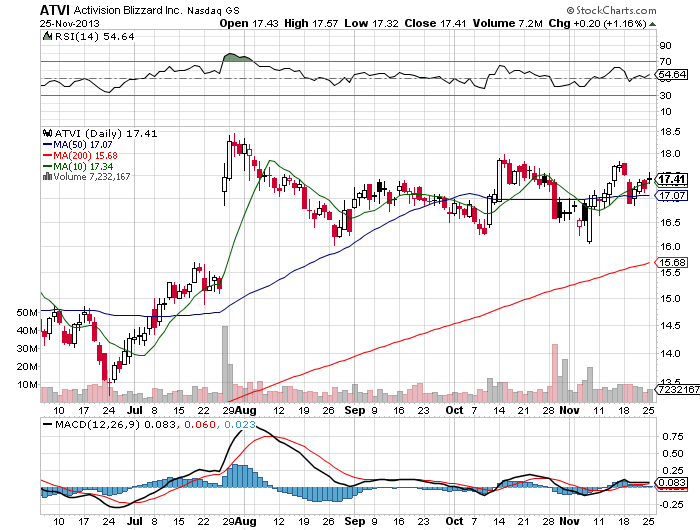Viewport: 700px width, 530px height.
Task: Click the green MA(10) line swatch in legend
Action: coord(47,167)
